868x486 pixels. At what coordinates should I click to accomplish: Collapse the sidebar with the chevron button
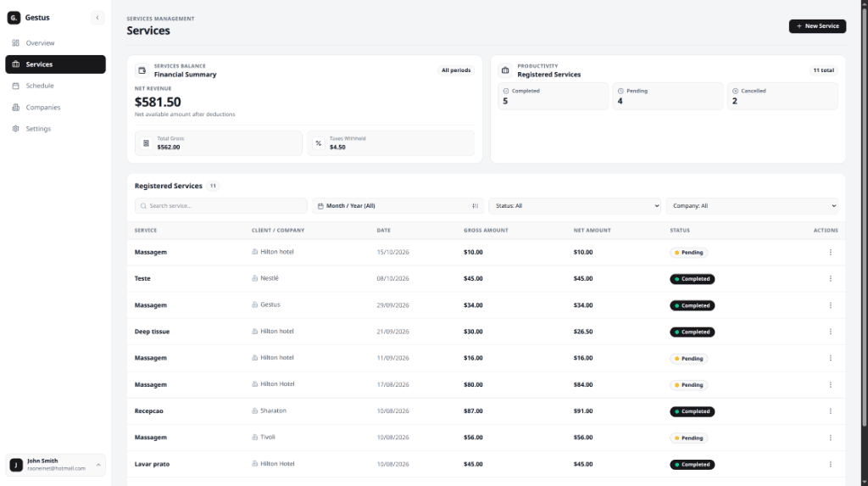point(97,18)
